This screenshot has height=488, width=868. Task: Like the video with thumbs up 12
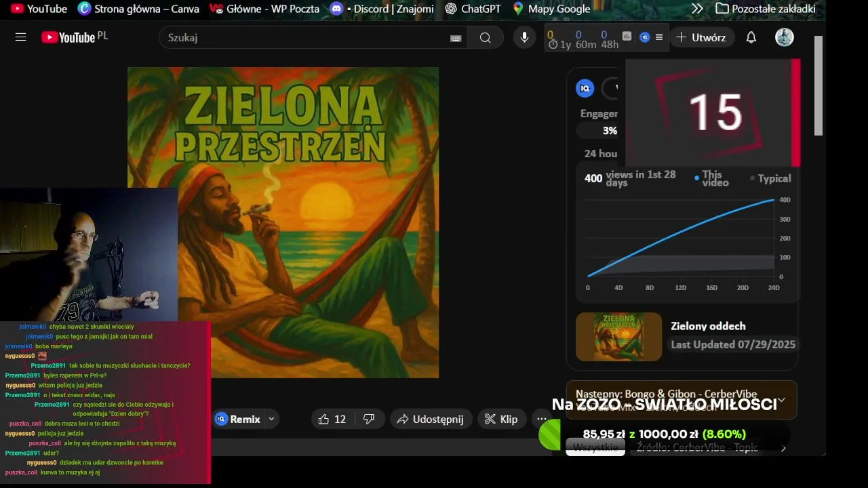tap(332, 419)
